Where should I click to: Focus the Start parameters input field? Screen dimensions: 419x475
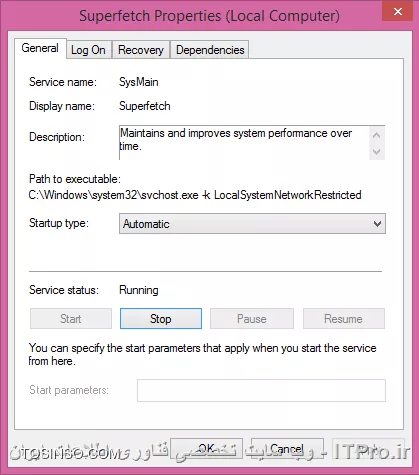click(x=261, y=390)
